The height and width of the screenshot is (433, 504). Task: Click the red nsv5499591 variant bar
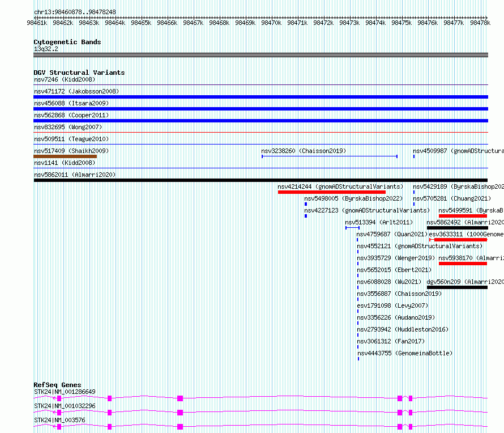point(463,216)
